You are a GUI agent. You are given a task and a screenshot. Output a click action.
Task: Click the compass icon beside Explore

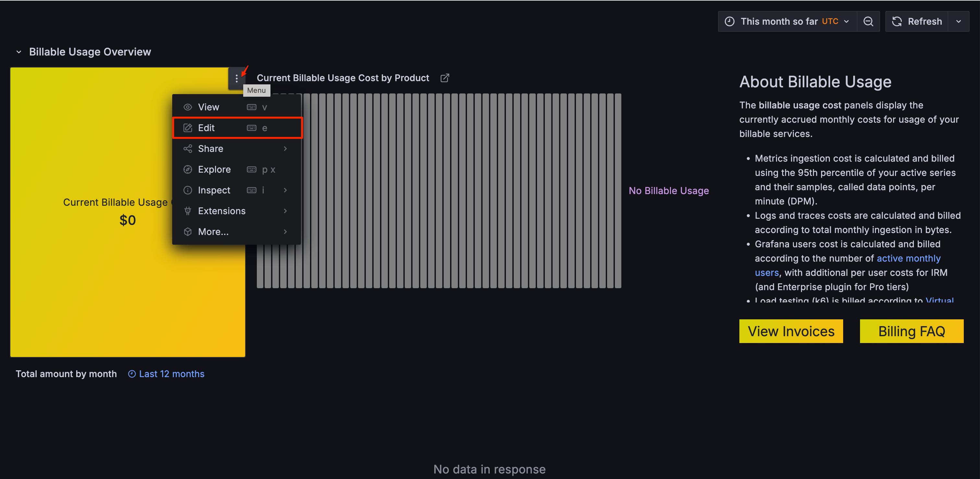(x=187, y=169)
